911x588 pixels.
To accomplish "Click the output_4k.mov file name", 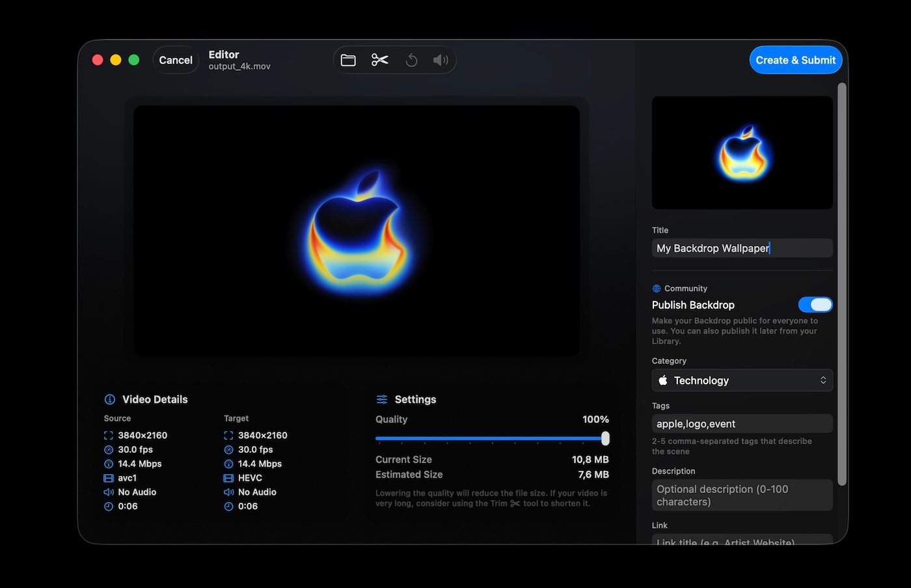I will pyautogui.click(x=239, y=66).
